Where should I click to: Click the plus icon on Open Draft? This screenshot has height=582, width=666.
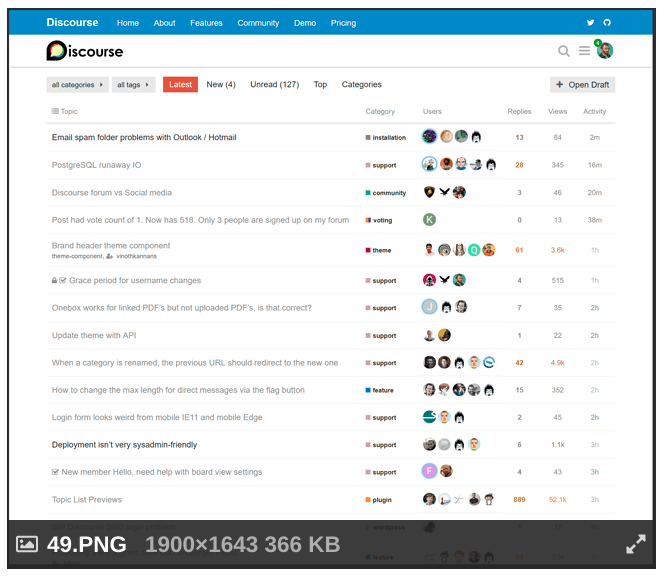pos(560,85)
